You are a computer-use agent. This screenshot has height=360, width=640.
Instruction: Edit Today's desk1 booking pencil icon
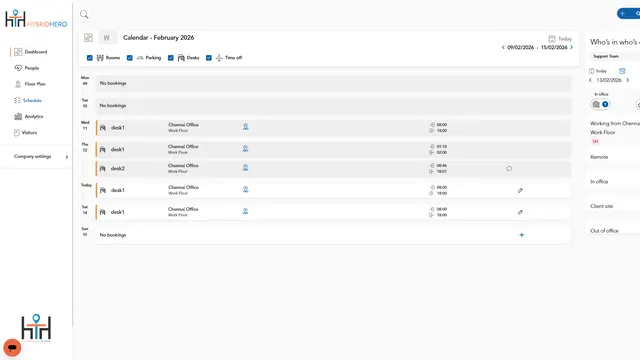[x=520, y=191]
